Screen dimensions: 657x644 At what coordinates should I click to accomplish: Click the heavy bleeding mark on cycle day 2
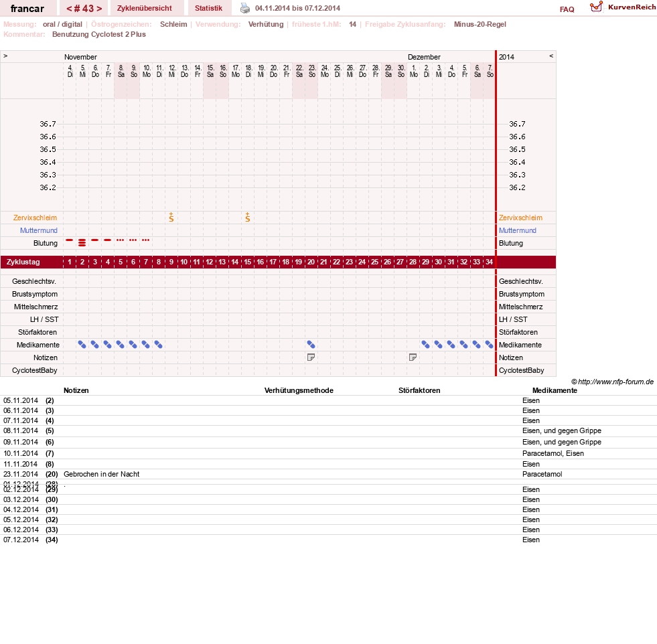(82, 242)
